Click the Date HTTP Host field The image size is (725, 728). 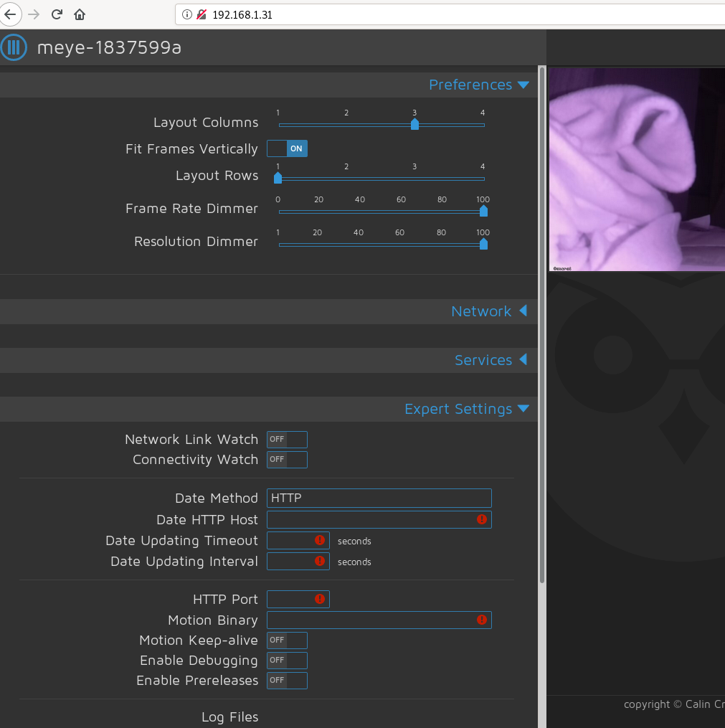pos(379,519)
